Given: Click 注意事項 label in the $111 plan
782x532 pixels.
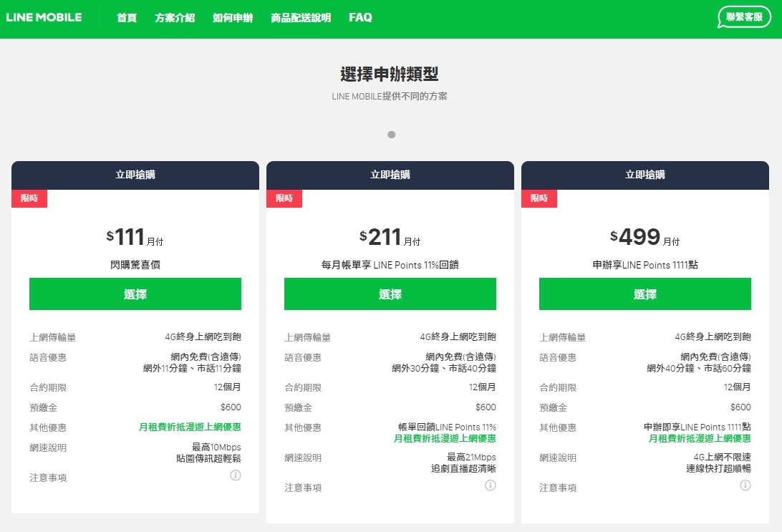Looking at the screenshot, I should (48, 478).
